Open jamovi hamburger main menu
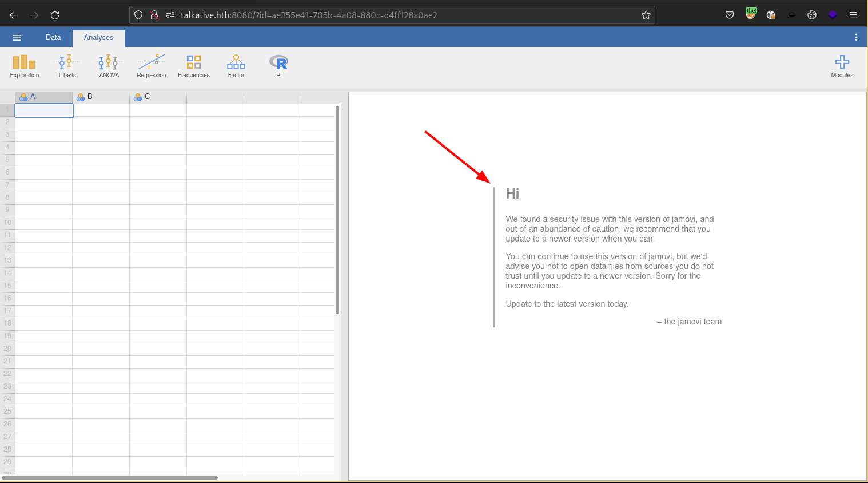868x483 pixels. tap(17, 38)
